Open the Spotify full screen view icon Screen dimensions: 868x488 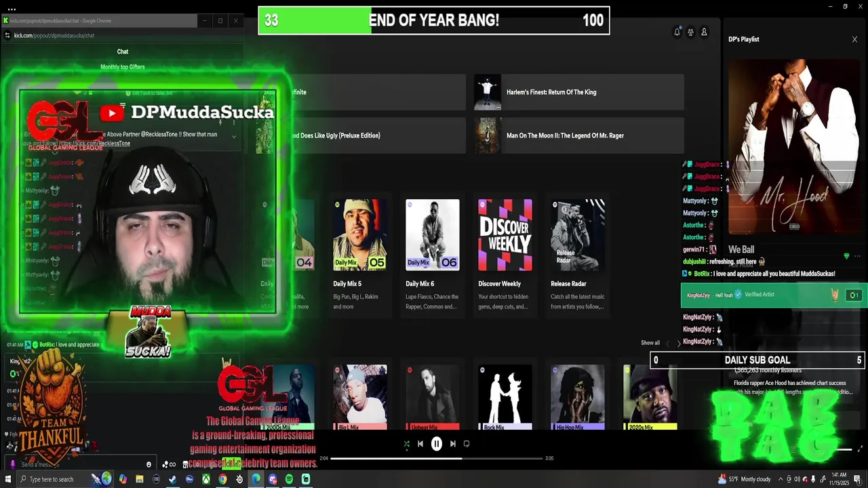click(x=860, y=449)
